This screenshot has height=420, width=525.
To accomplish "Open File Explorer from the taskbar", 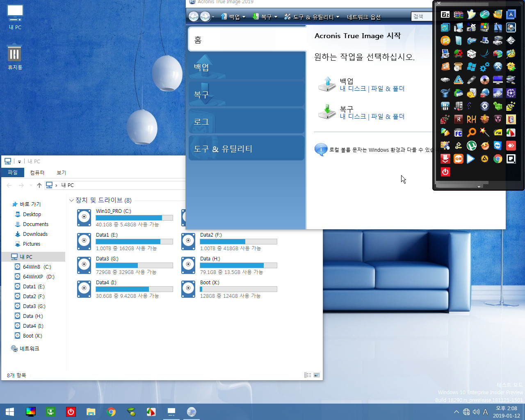I will point(91,412).
